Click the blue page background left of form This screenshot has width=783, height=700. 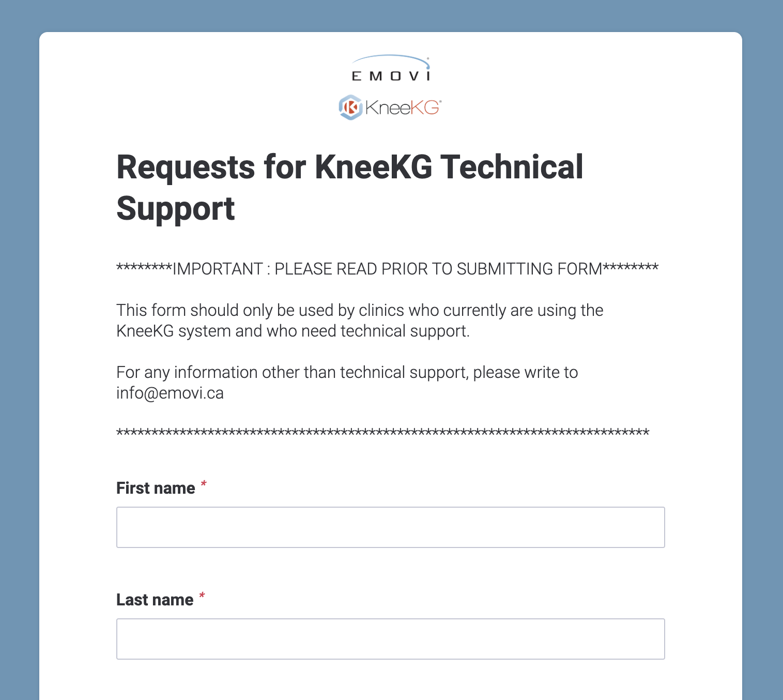click(x=19, y=362)
